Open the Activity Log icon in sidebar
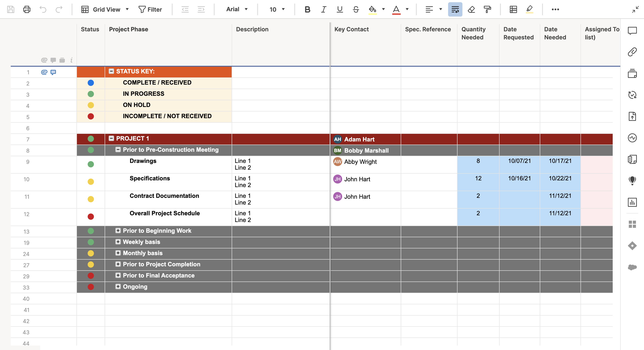The width and height of the screenshot is (644, 350). point(632,138)
